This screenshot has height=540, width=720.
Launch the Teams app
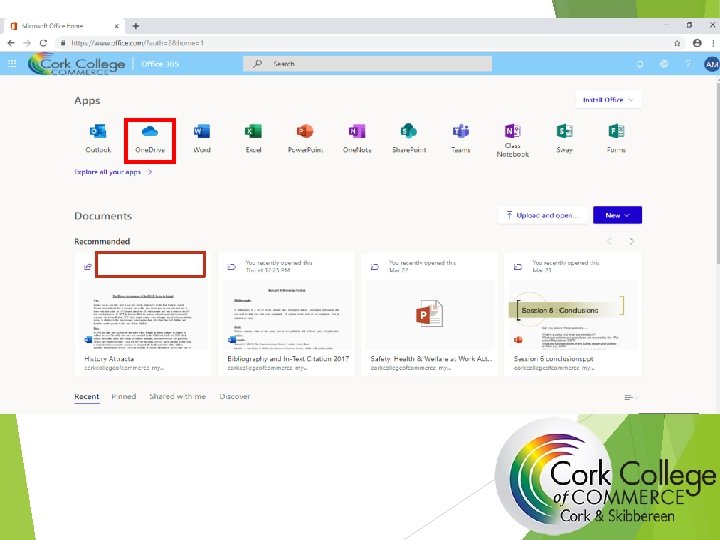click(x=461, y=138)
